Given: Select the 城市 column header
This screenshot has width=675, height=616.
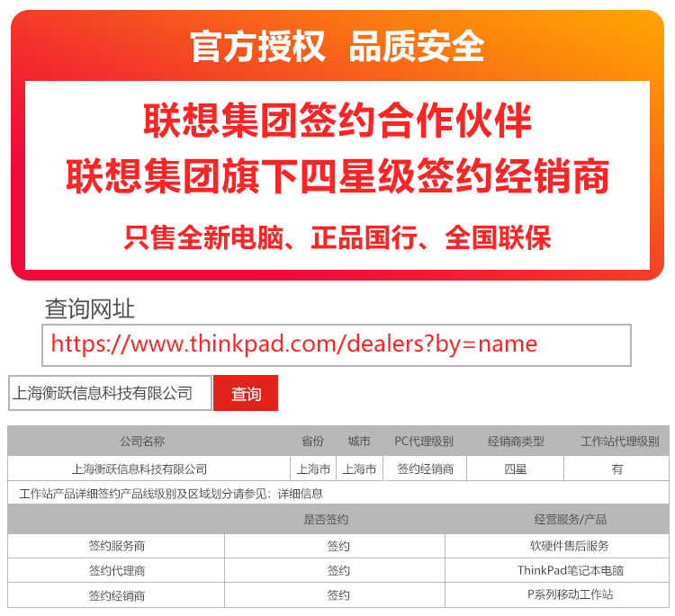Looking at the screenshot, I should coord(359,441).
